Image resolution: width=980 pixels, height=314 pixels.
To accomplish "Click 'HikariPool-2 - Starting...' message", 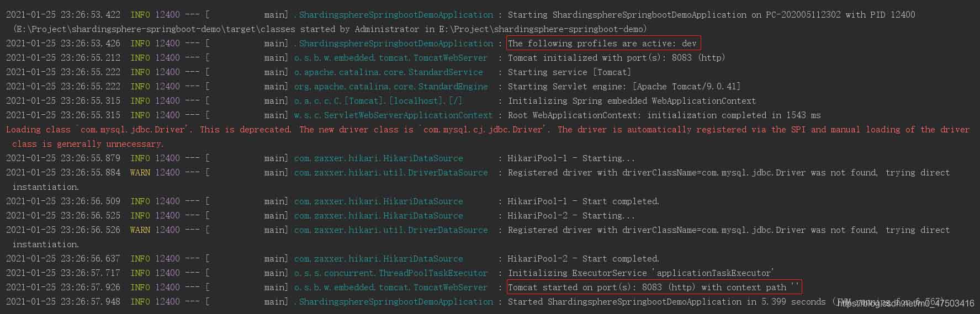I will 571,216.
